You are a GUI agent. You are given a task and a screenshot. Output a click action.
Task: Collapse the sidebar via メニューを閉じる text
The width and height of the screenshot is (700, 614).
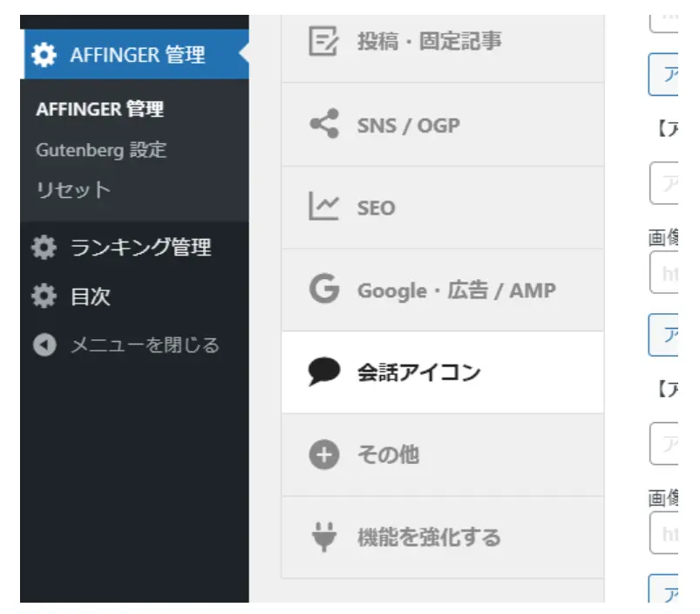tap(145, 345)
